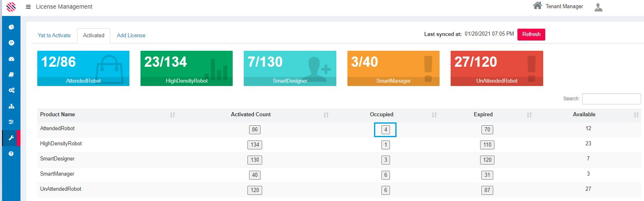Select the hierarchy sitemap icon in sidebar

[x=11, y=106]
